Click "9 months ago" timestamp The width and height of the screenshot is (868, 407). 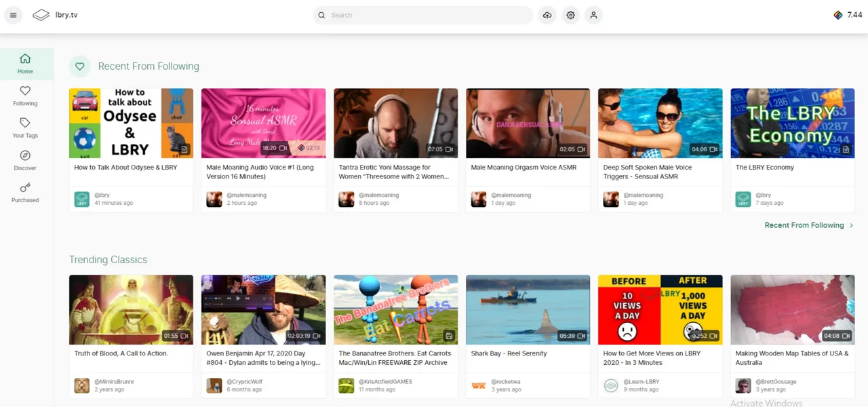pos(641,389)
